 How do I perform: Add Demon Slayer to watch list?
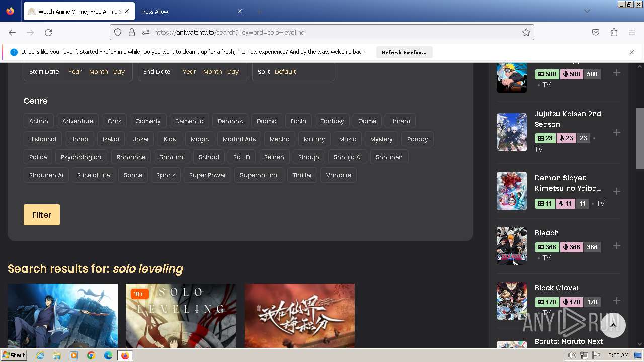(x=617, y=191)
